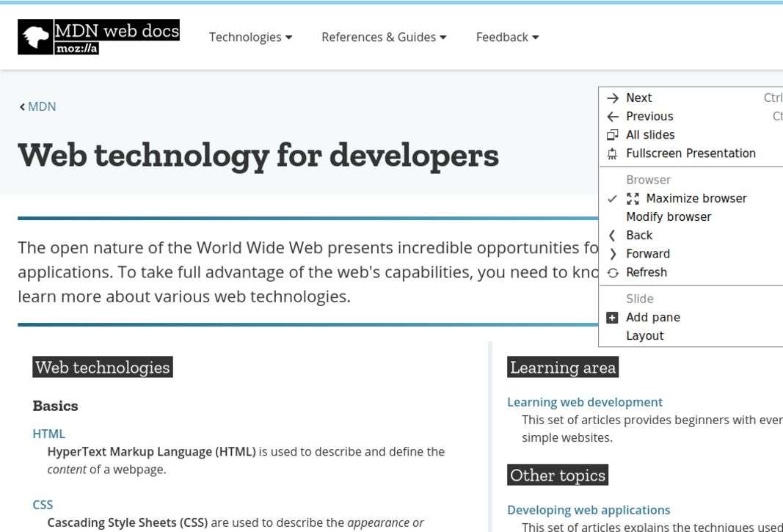Expand the Technologies dropdown
The image size is (783, 532).
point(250,37)
